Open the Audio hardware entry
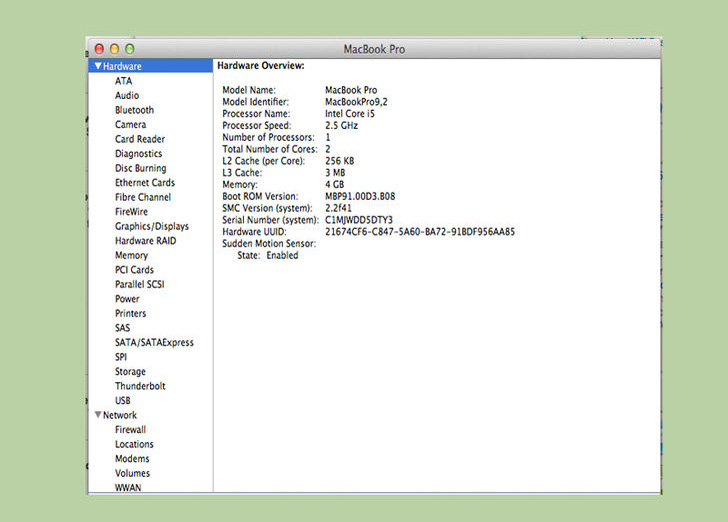Screen dimensions: 728x522 coord(127,96)
